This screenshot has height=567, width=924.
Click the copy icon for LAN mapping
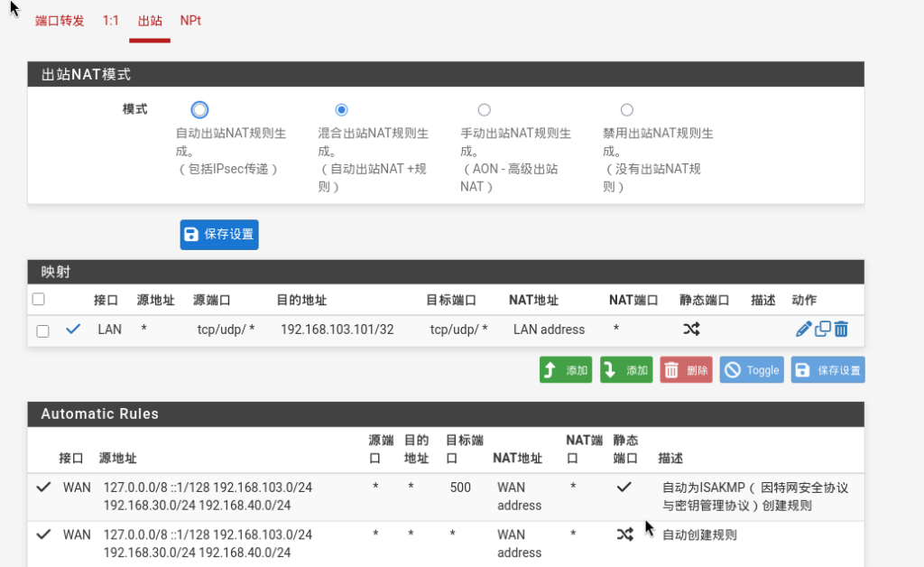pyautogui.click(x=823, y=330)
